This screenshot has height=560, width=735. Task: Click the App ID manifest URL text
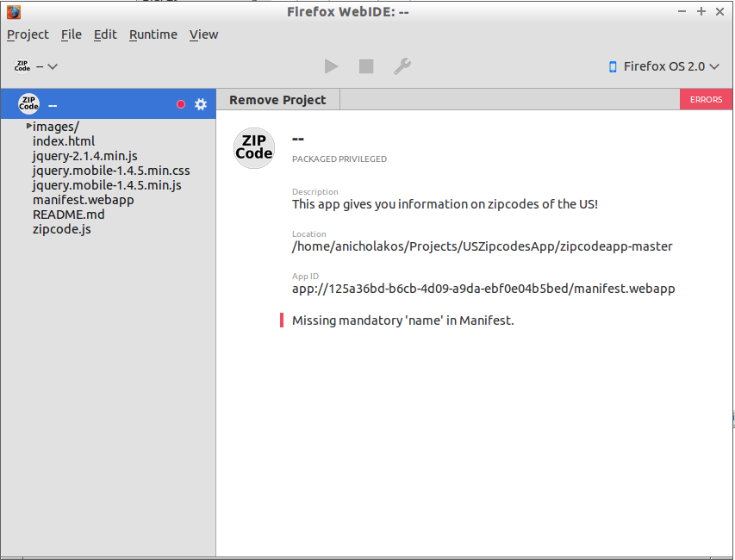pyautogui.click(x=483, y=289)
